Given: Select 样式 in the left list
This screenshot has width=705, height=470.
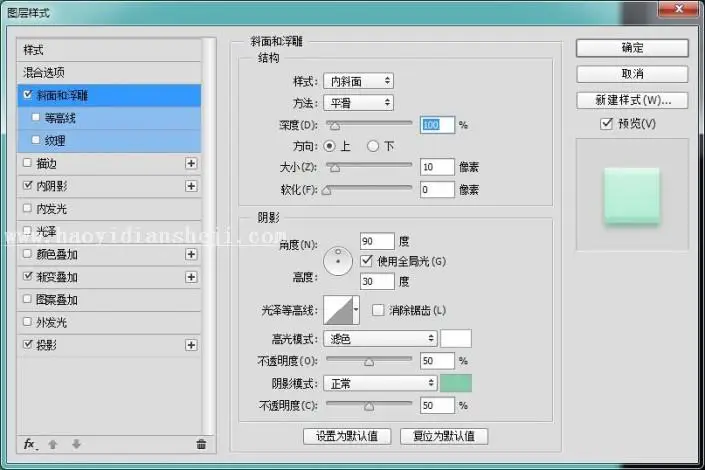Looking at the screenshot, I should tap(109, 50).
